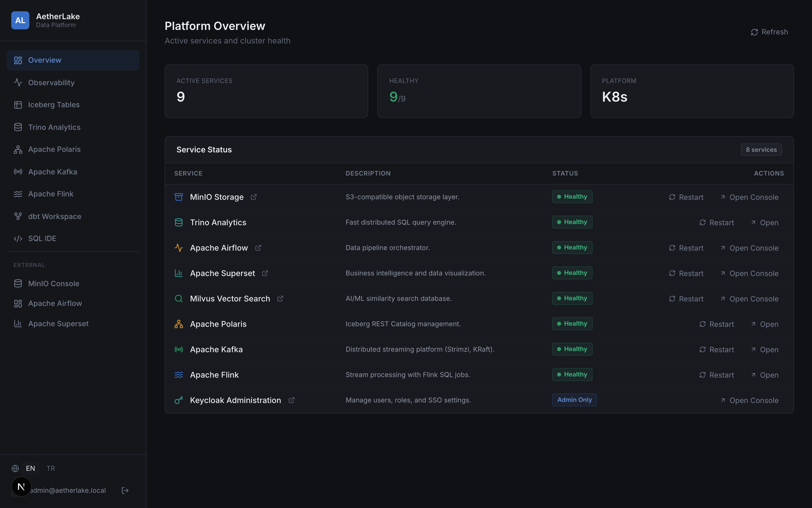Open Apache Kafka from actions column
The height and width of the screenshot is (508, 812).
pyautogui.click(x=764, y=350)
